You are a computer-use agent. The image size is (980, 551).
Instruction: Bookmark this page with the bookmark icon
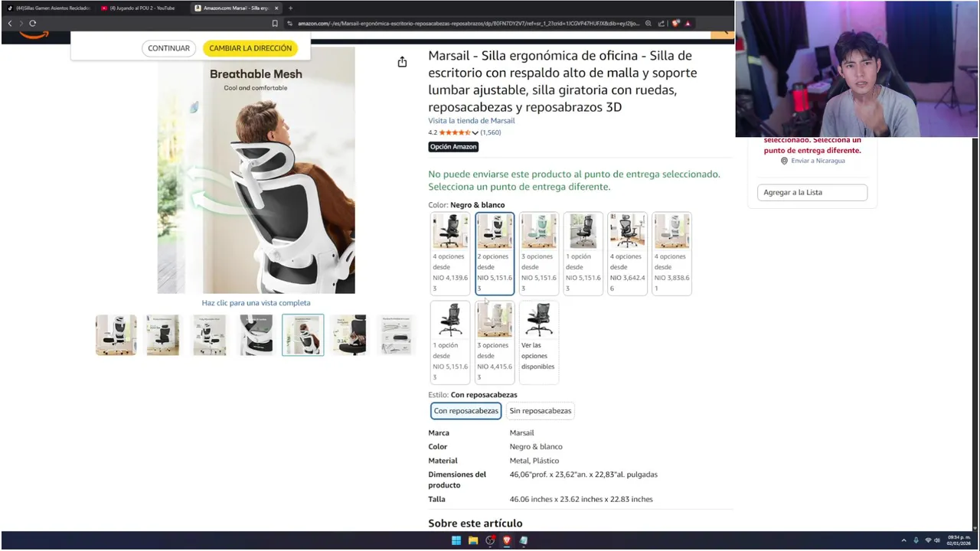[275, 23]
